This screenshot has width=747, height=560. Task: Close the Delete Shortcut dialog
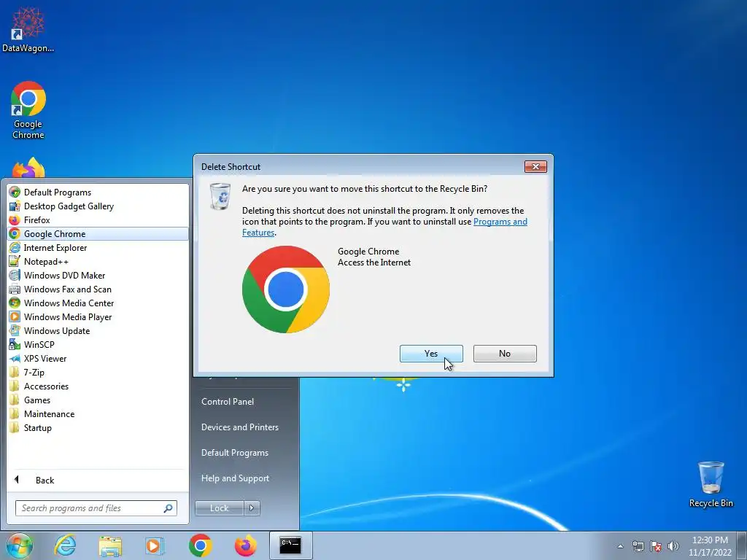pos(535,166)
